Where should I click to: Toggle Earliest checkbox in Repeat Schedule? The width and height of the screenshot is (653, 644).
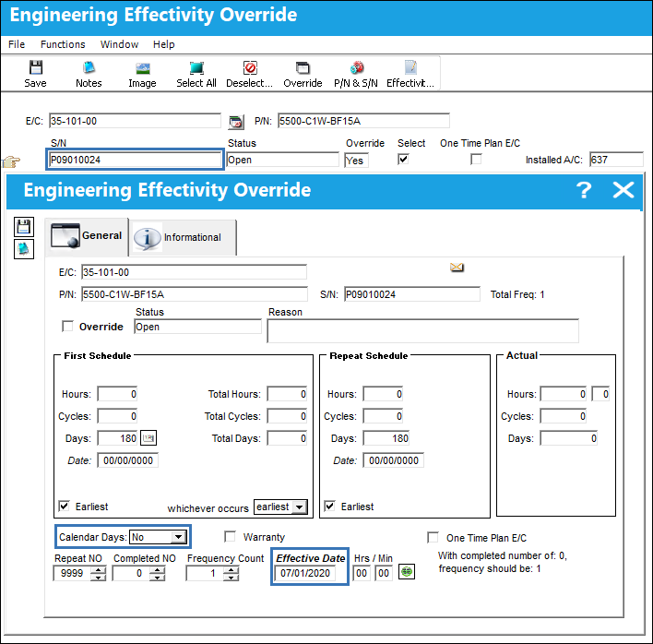[329, 507]
